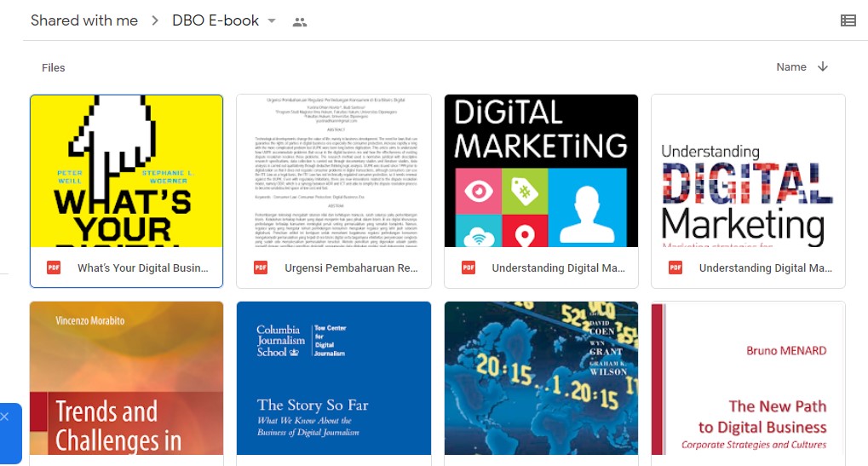Open black Digital Marketing cover thumbnail
The image size is (868, 466).
pyautogui.click(x=541, y=171)
